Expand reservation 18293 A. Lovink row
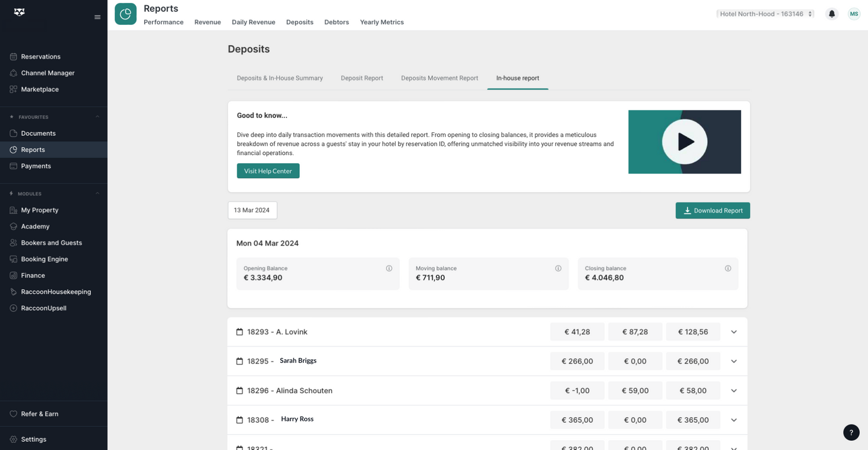The image size is (868, 450). (734, 332)
